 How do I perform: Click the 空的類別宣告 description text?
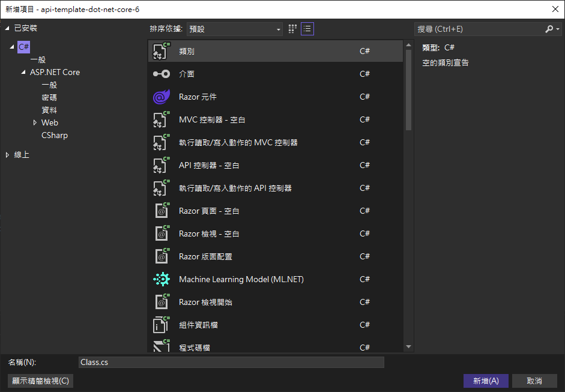[x=446, y=62]
